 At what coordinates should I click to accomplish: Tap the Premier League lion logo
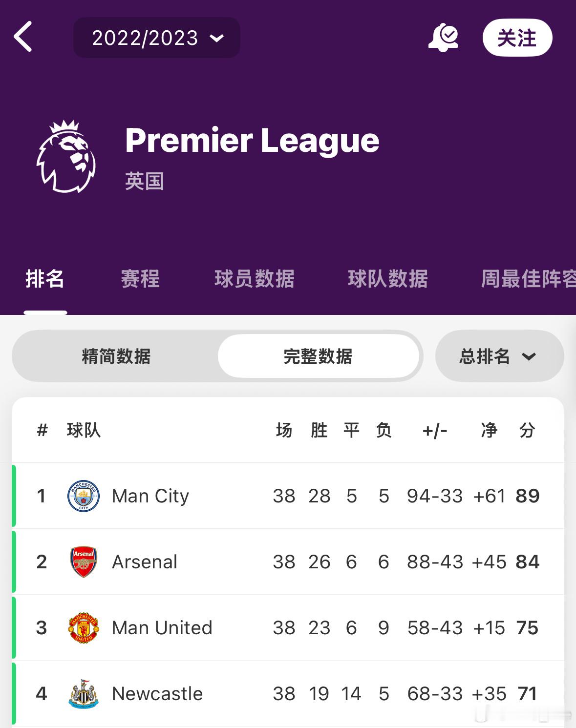66,156
